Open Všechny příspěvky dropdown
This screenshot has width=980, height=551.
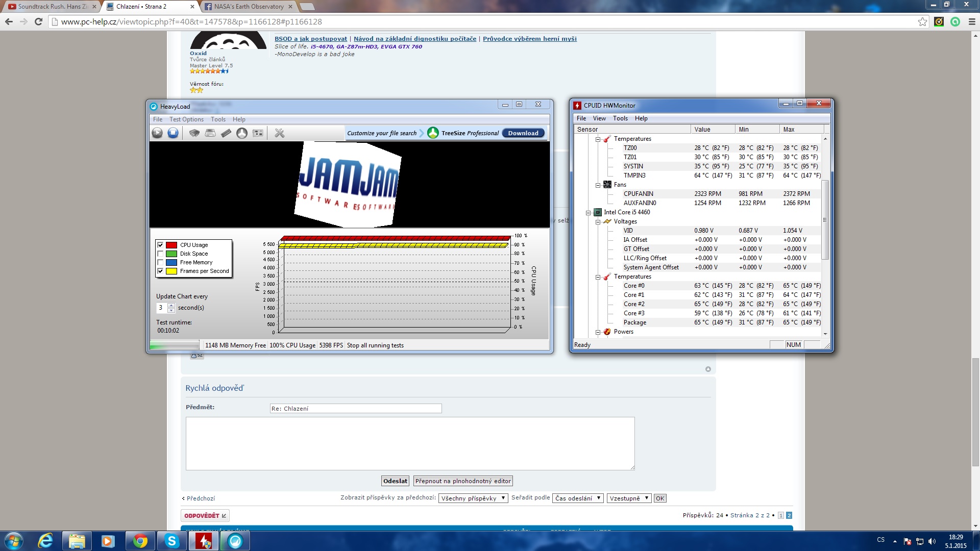(473, 498)
